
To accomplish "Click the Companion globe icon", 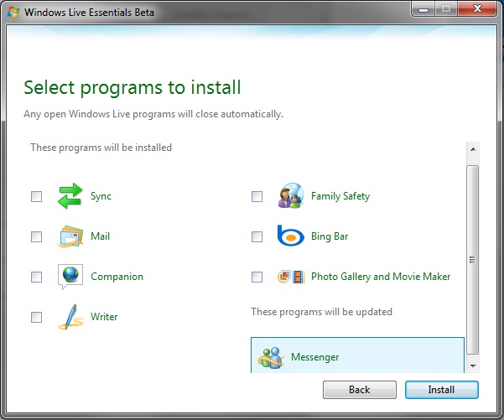I will pos(70,277).
